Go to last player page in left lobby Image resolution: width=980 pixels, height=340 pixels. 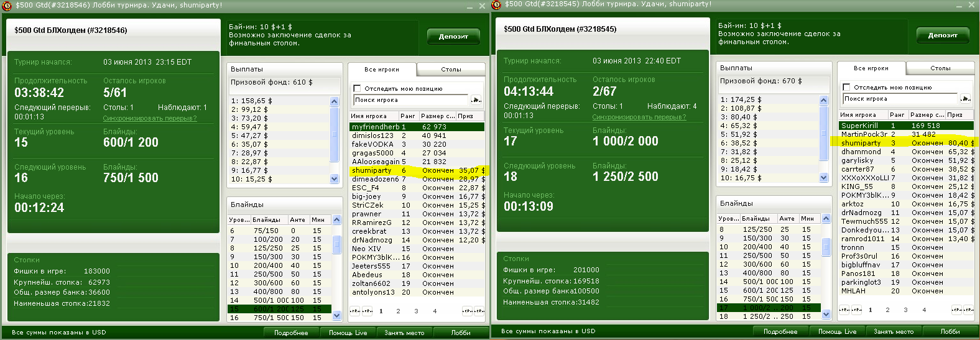pos(479,311)
